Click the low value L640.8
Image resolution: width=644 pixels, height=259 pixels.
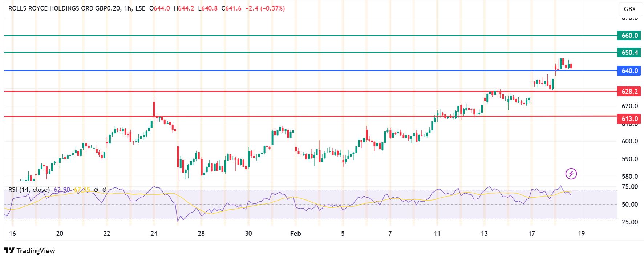pos(208,8)
